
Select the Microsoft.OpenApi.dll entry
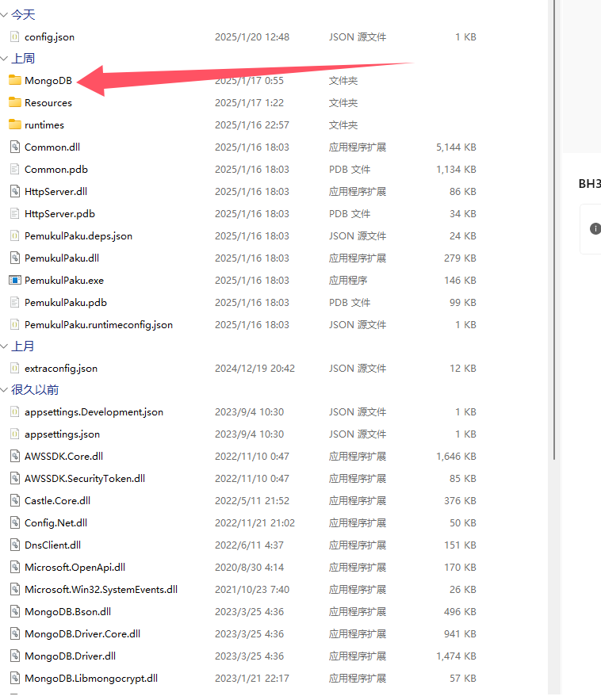click(75, 567)
